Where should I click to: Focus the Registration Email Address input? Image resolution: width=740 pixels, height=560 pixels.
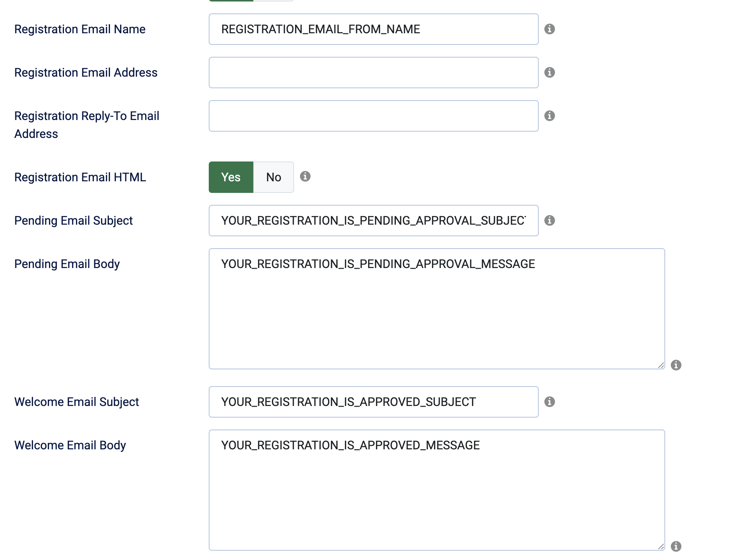pos(373,73)
